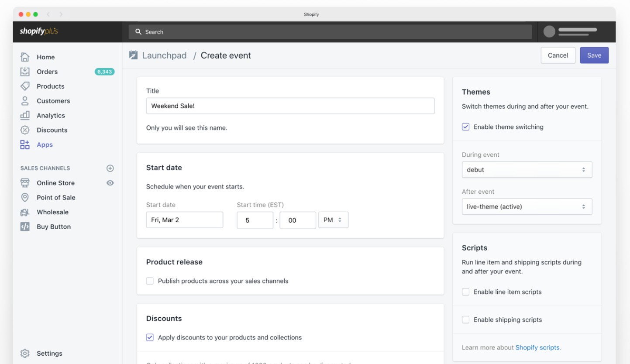Click the Customers person icon

pos(25,101)
